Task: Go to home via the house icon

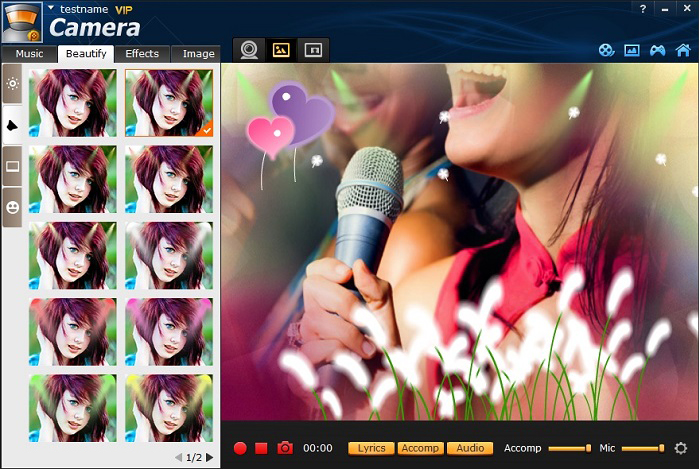Action: pyautogui.click(x=683, y=50)
